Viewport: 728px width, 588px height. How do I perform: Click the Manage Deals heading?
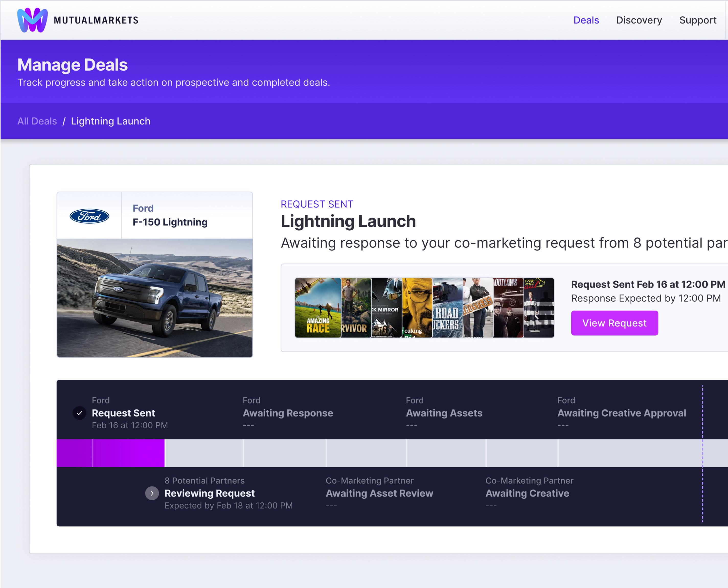tap(72, 65)
